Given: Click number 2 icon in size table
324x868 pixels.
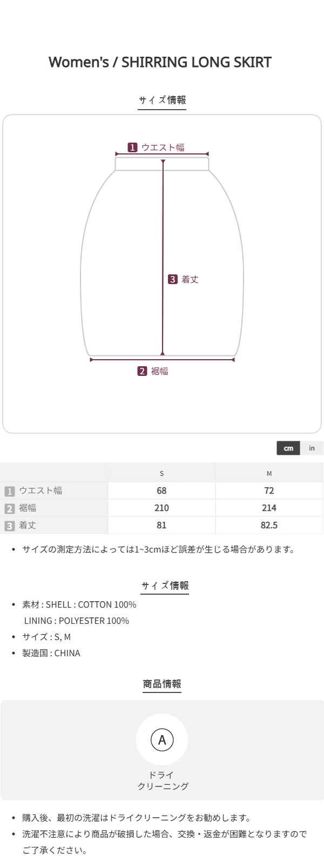Looking at the screenshot, I should (9, 508).
